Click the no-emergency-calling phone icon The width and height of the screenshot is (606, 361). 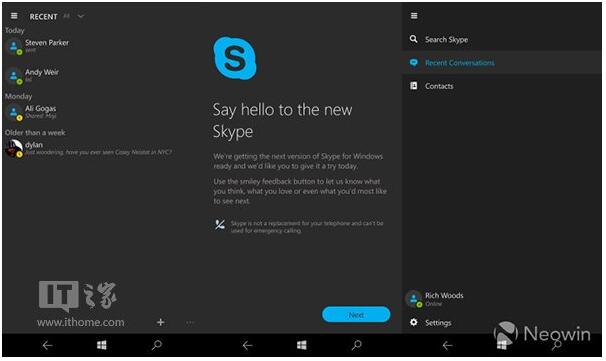(x=220, y=225)
